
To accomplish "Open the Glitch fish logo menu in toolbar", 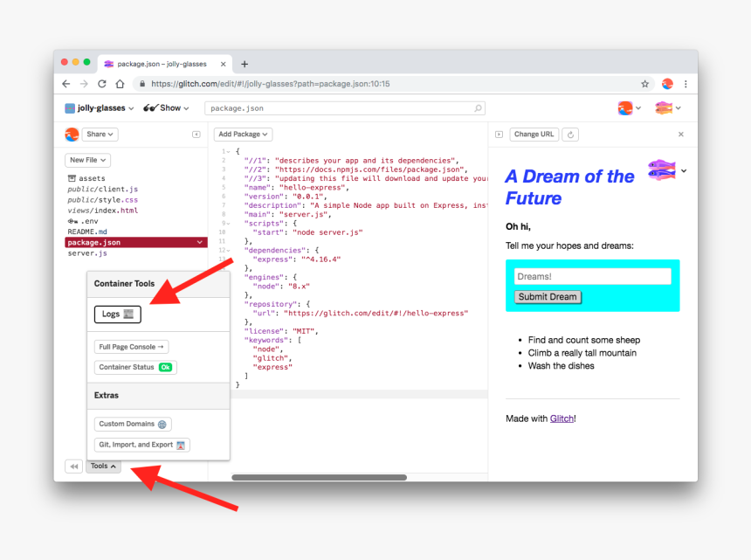I will tap(668, 108).
